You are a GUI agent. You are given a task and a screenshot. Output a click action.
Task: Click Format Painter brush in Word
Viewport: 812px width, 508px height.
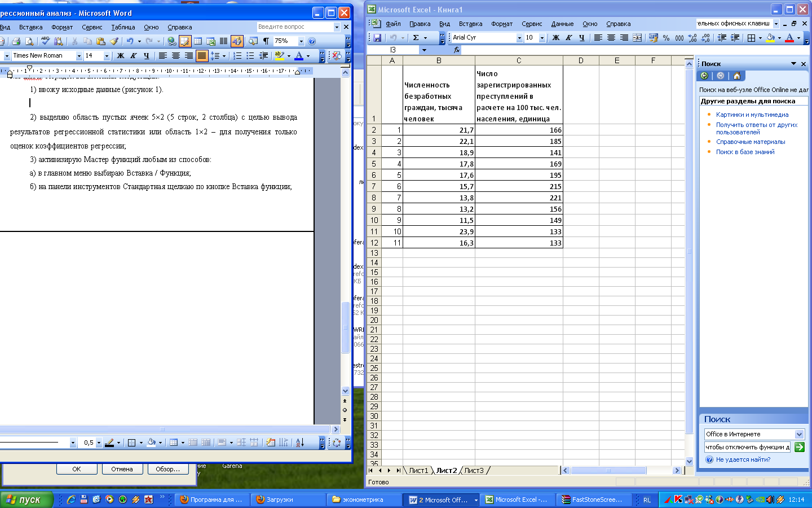click(114, 41)
